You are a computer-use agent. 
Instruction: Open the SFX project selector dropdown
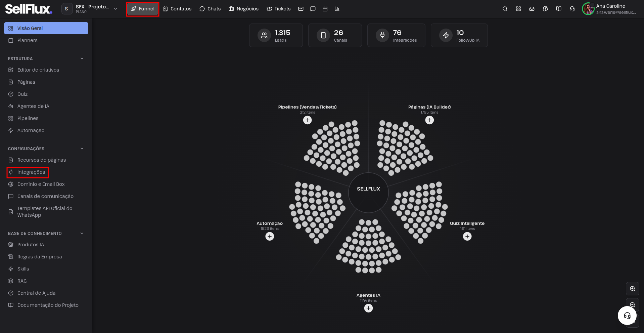(x=90, y=9)
